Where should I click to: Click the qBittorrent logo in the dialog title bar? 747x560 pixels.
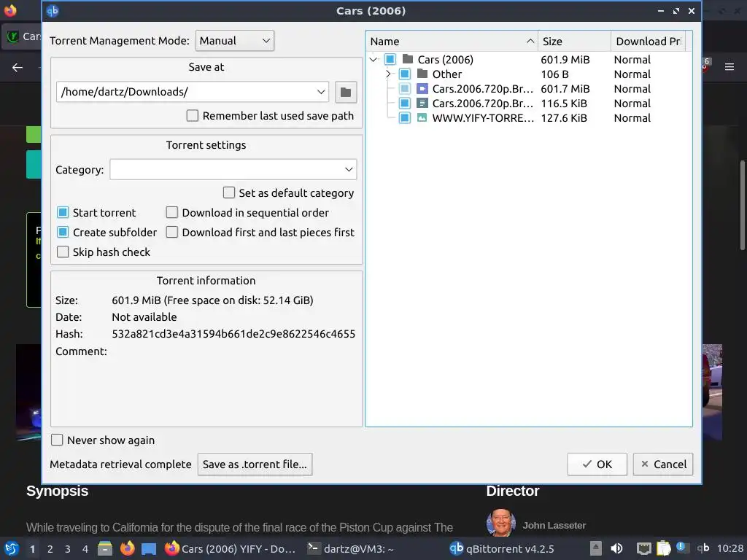coord(53,10)
